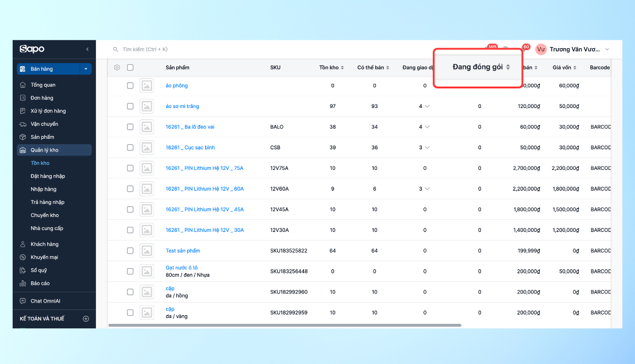Open Đặt hàng nhập in the sidebar
The height and width of the screenshot is (364, 635).
click(48, 176)
